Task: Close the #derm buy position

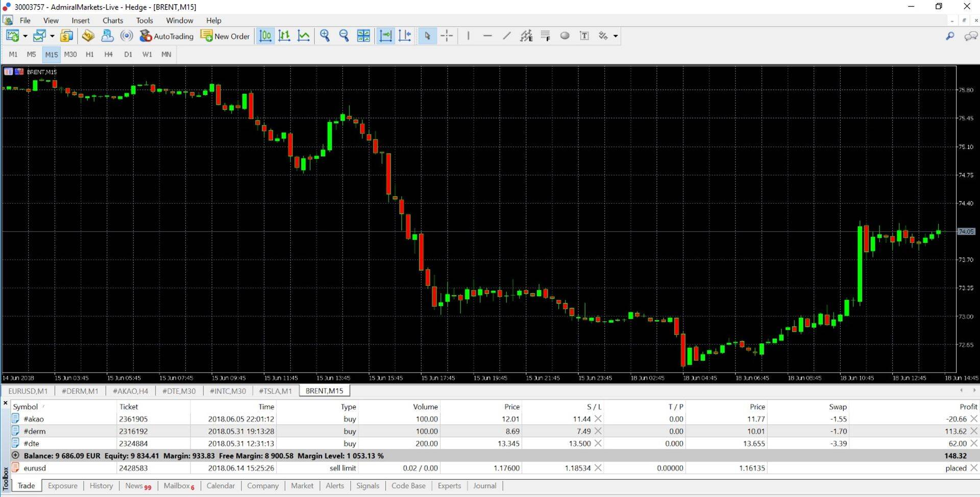Action: [974, 431]
